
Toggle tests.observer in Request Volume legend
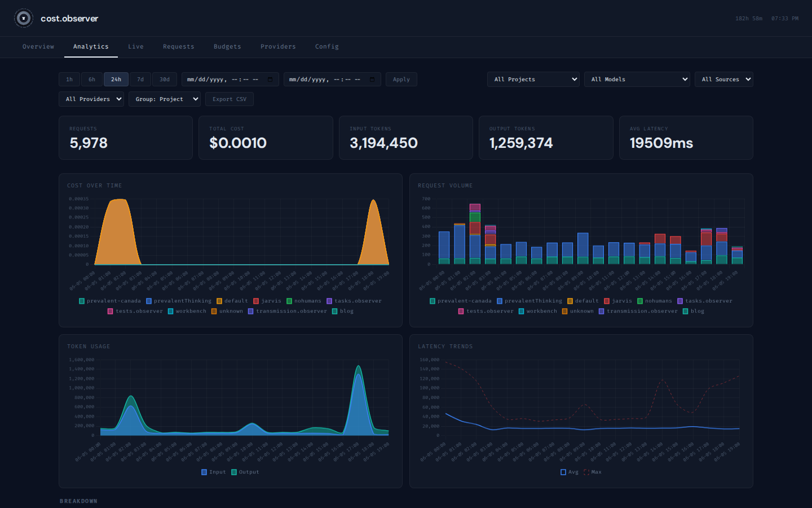[486, 311]
